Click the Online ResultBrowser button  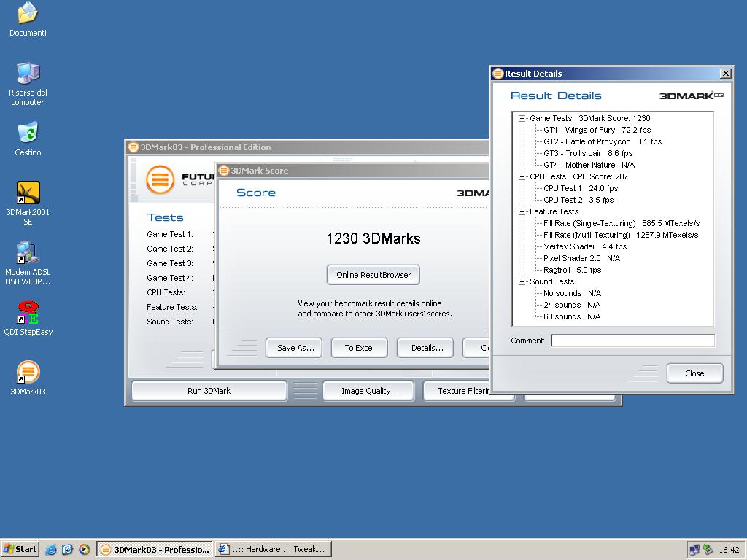pos(373,275)
